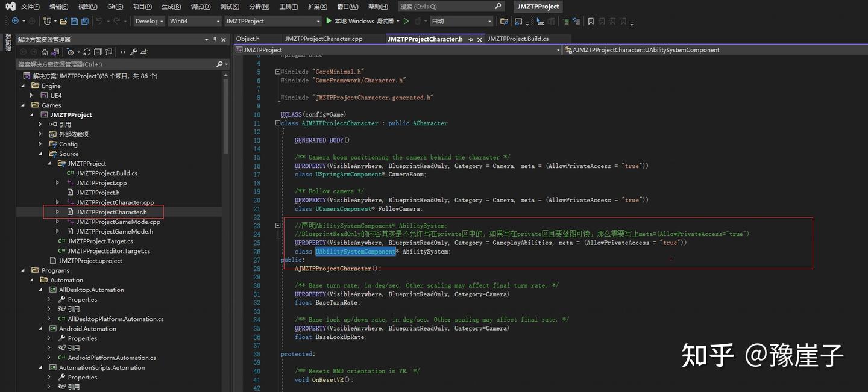Open Solution Explorer window options dropdown arrow
This screenshot has width=868, height=392.
point(206,40)
